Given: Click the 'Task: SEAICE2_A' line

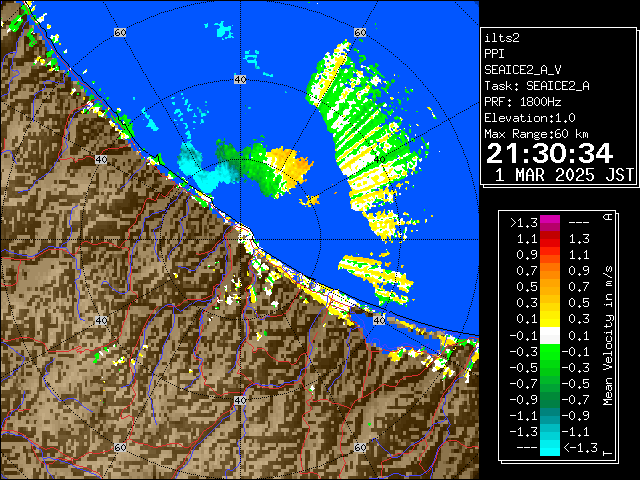Looking at the screenshot, I should point(537,86).
